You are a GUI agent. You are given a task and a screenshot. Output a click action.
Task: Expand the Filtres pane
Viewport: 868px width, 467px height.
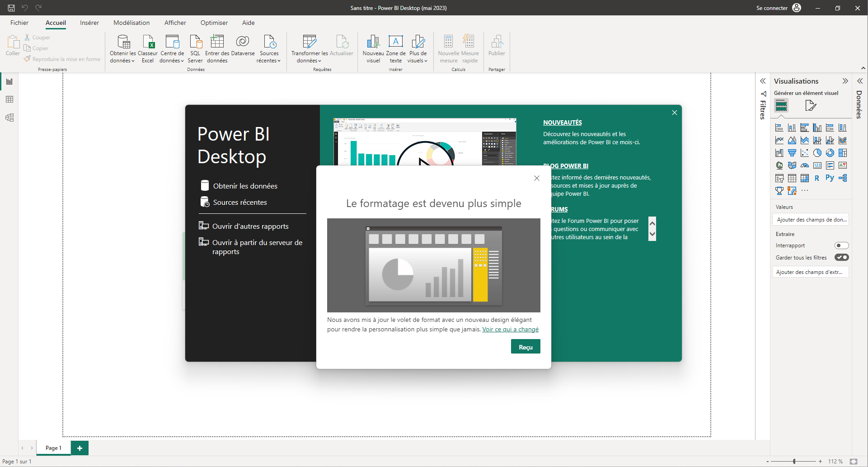point(763,81)
